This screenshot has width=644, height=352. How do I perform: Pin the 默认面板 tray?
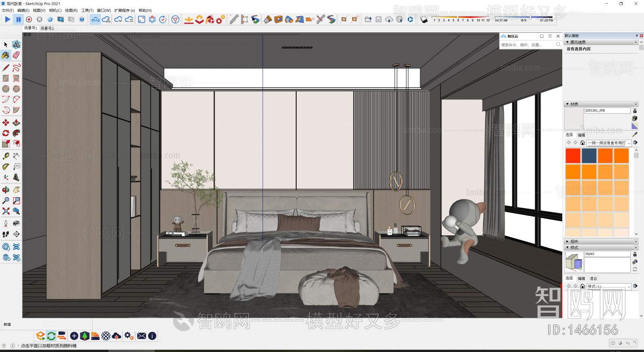pos(637,36)
